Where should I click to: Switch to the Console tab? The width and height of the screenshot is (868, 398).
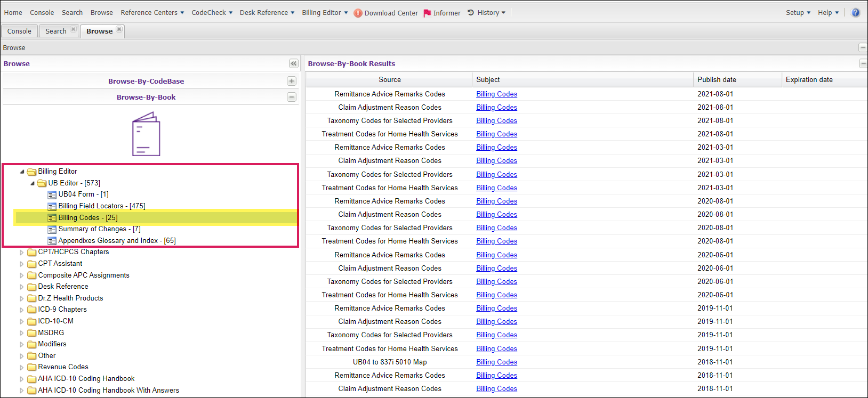click(19, 31)
